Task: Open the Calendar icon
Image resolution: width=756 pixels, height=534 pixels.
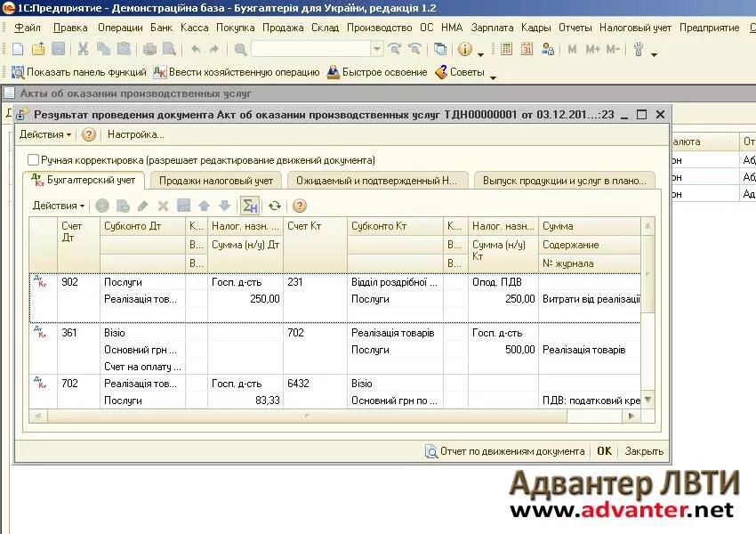Action: click(x=527, y=49)
